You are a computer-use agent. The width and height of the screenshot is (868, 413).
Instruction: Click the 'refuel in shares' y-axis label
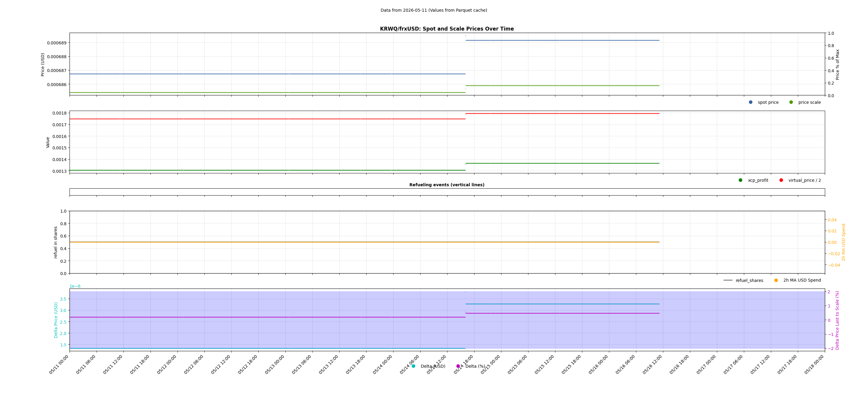pyautogui.click(x=55, y=242)
